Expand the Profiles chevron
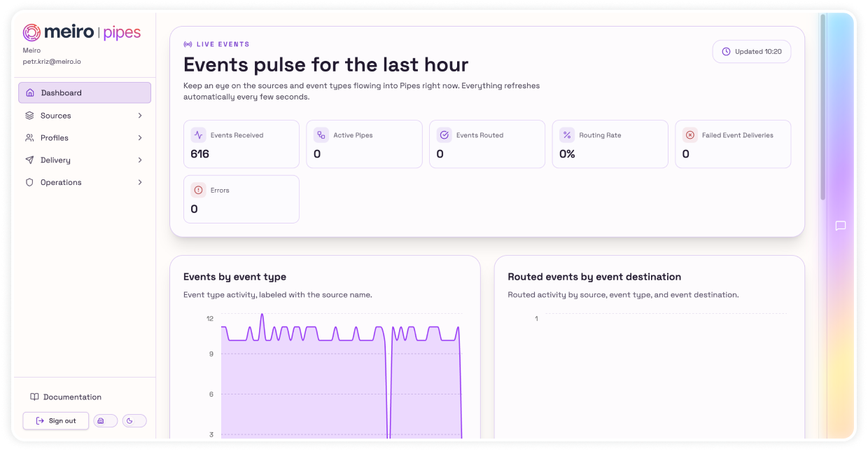 [140, 138]
